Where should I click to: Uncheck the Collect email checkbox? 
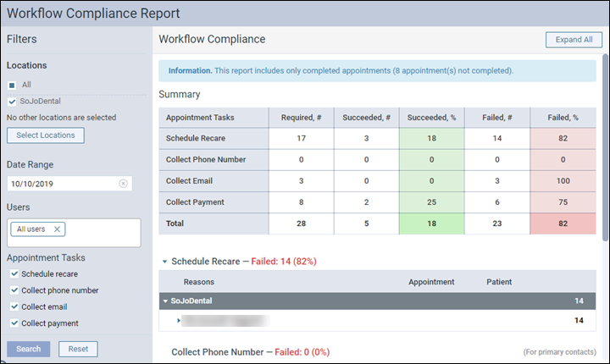(14, 306)
